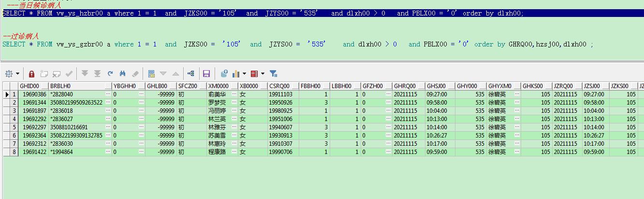644x199 pixels.
Task: Click the JZSJ00 cell 09:27:00 in row 1
Action: (x=595, y=94)
